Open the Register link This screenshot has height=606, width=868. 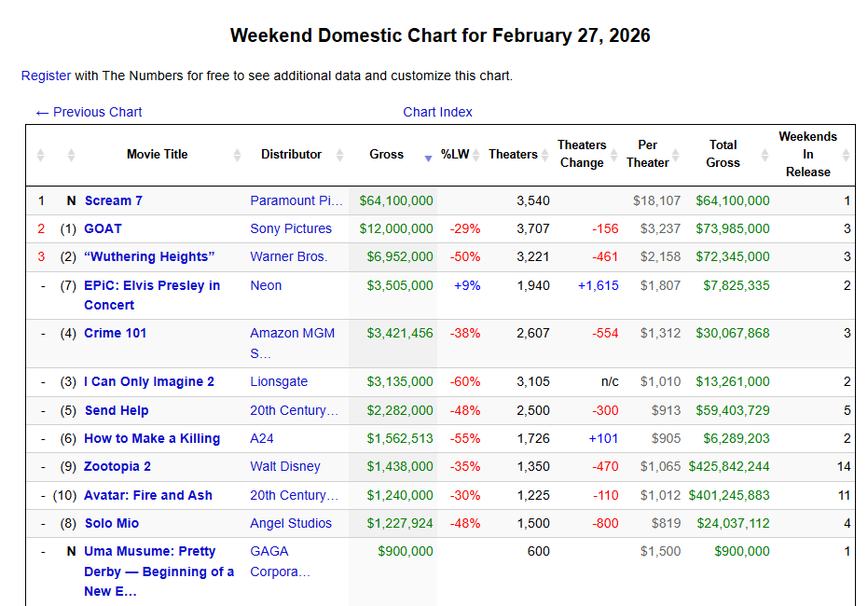46,76
